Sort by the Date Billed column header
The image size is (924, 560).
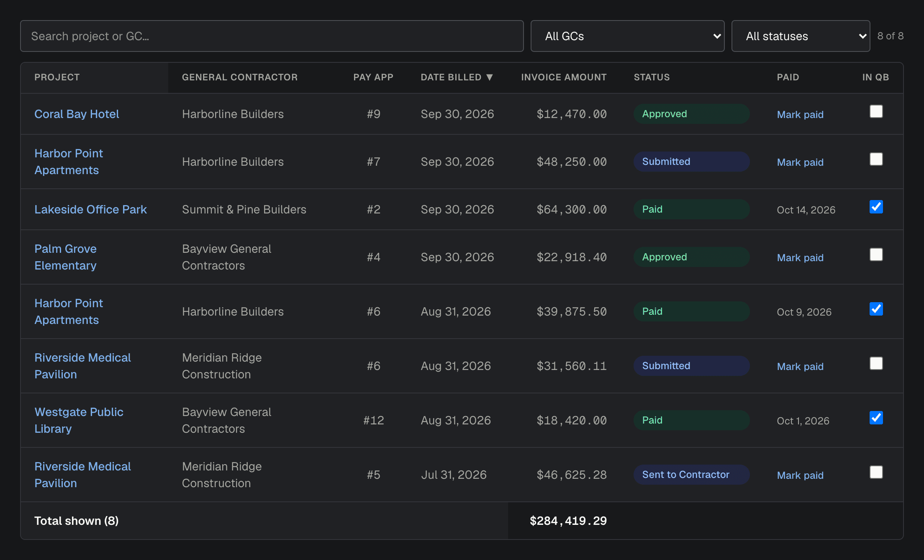[457, 77]
